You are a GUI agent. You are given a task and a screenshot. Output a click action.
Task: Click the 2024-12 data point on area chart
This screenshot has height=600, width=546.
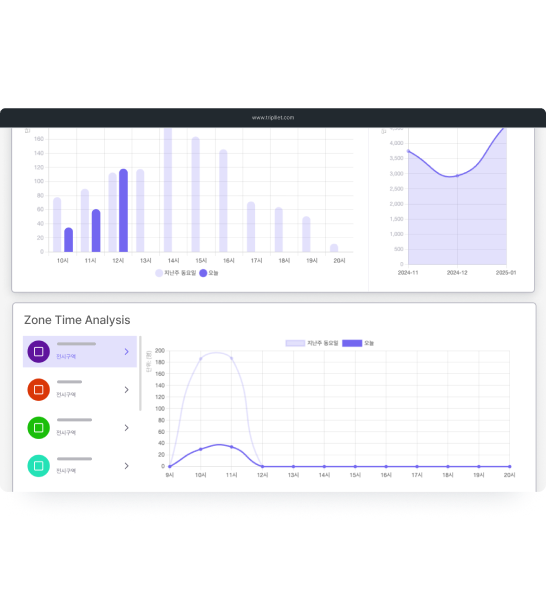(457, 176)
